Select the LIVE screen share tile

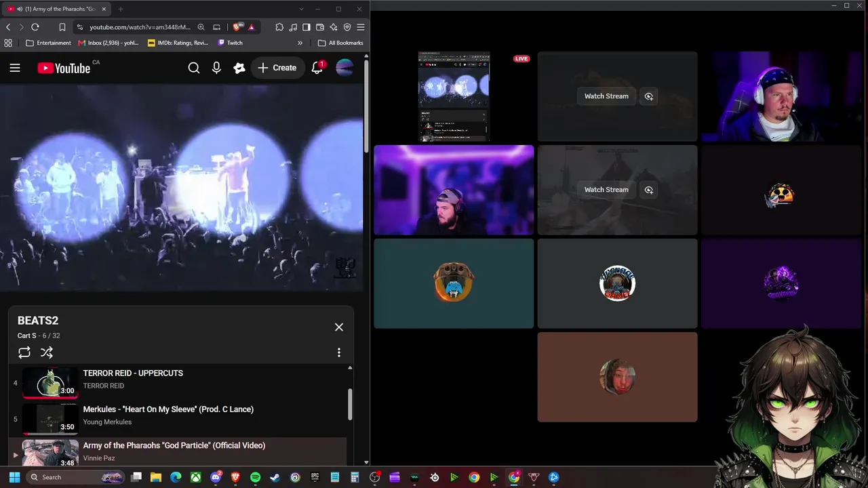454,96
